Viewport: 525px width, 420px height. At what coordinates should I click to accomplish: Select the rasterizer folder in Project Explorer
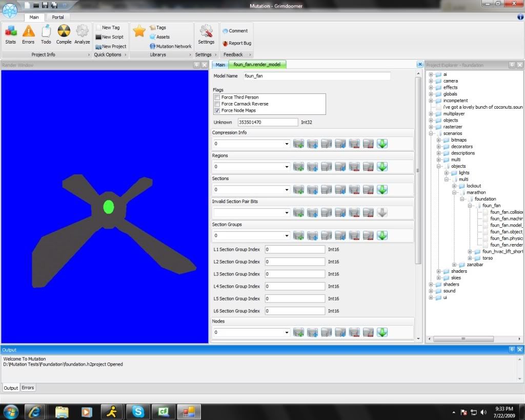pyautogui.click(x=452, y=127)
